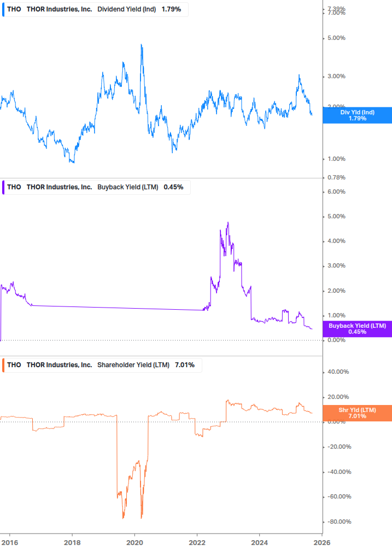
Task: Click the 2026 label on the time axis
Action: tap(322, 542)
